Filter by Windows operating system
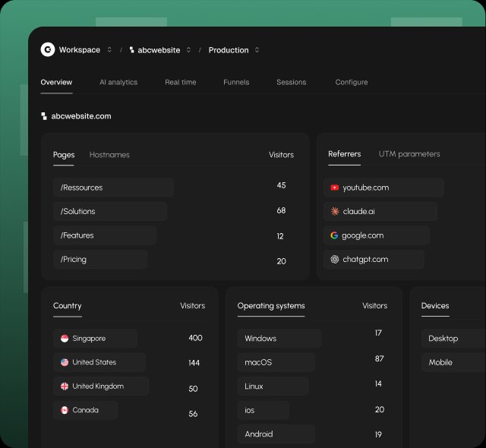This screenshot has height=448, width=486. click(279, 339)
